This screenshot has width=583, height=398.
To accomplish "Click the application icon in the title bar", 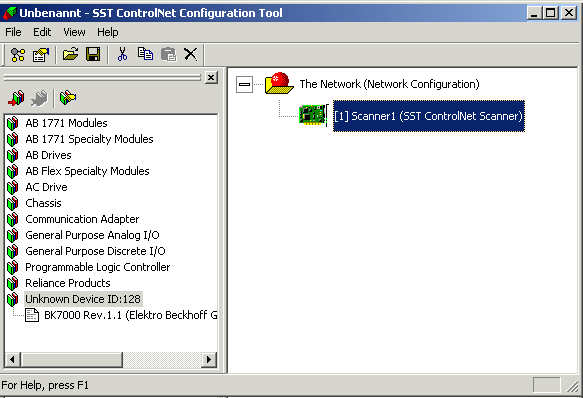I will point(9,13).
